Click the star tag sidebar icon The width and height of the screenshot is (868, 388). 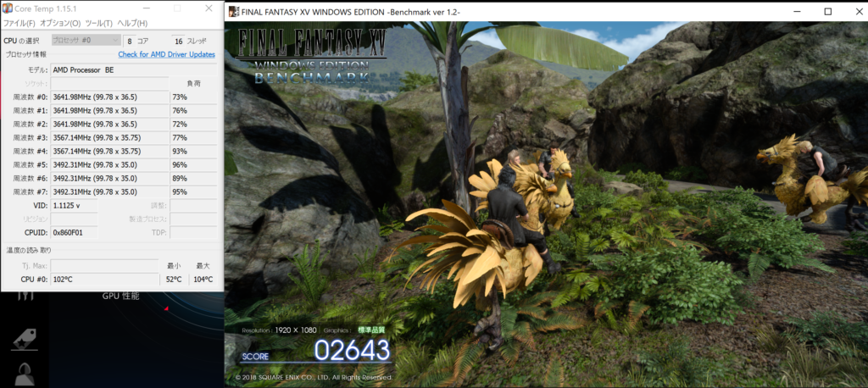[25, 339]
